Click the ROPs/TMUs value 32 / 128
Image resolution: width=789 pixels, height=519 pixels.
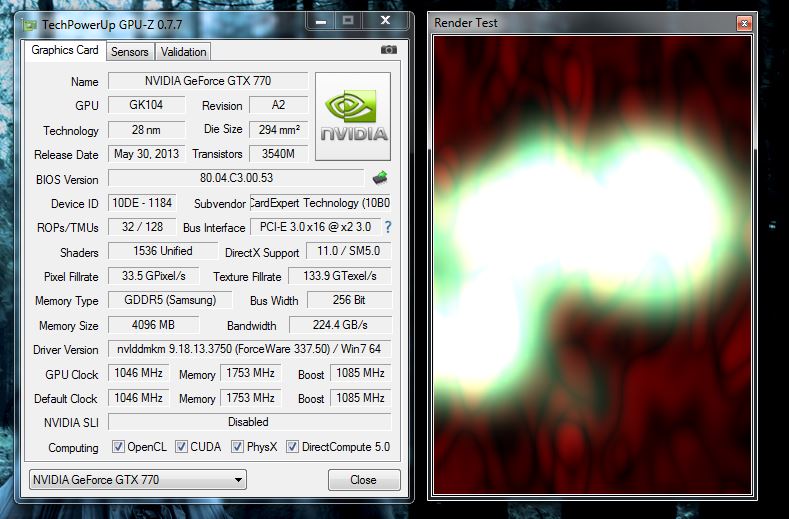coord(142,227)
